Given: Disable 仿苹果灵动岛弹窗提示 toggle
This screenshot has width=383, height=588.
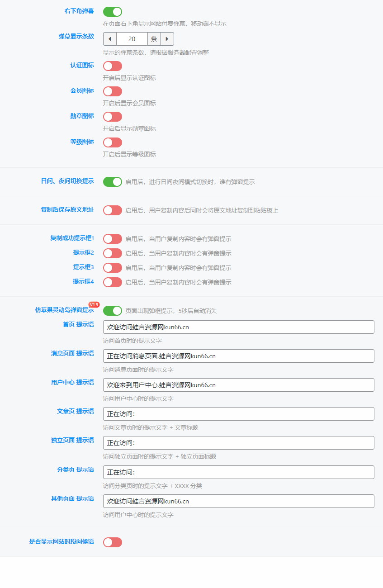Looking at the screenshot, I should 113,311.
